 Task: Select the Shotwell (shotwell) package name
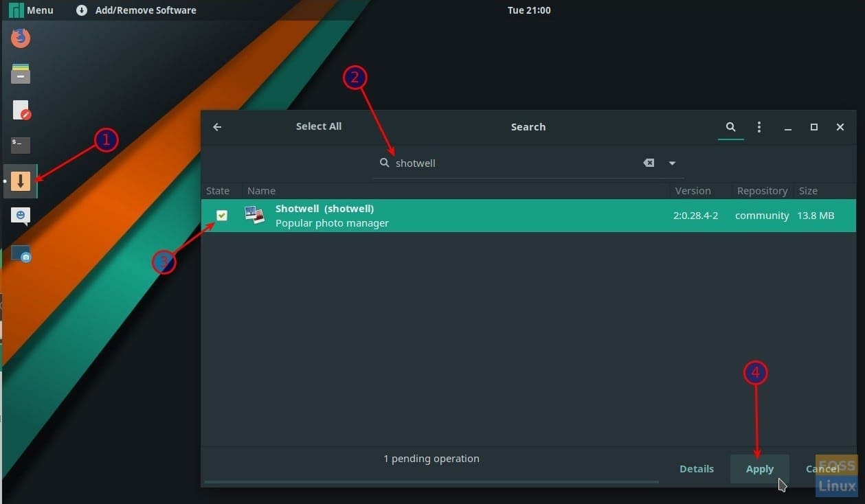(x=324, y=209)
